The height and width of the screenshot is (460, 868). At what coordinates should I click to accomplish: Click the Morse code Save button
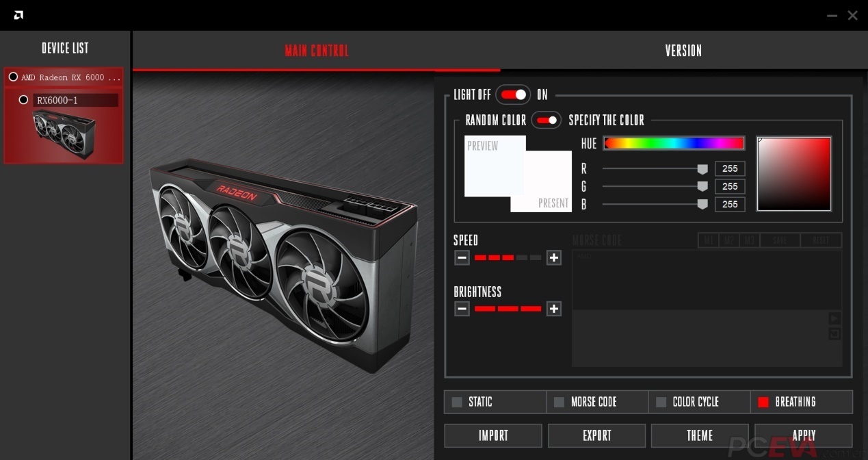(780, 240)
